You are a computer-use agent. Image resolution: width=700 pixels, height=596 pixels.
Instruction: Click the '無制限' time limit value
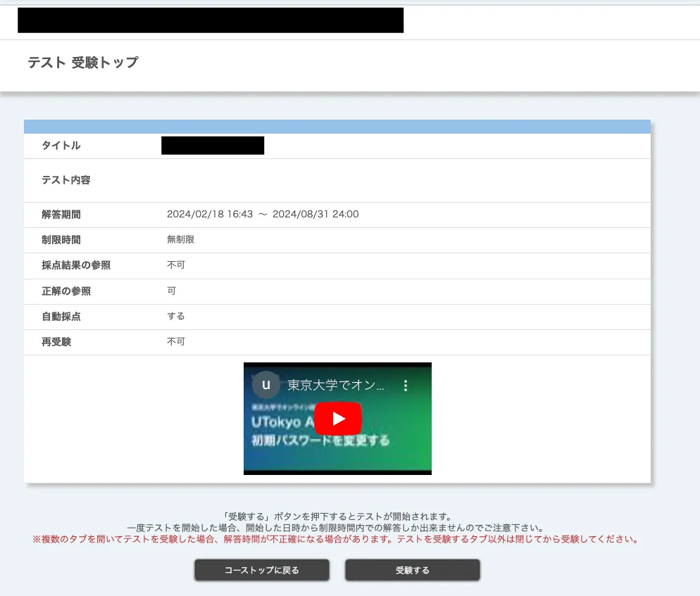tap(180, 240)
